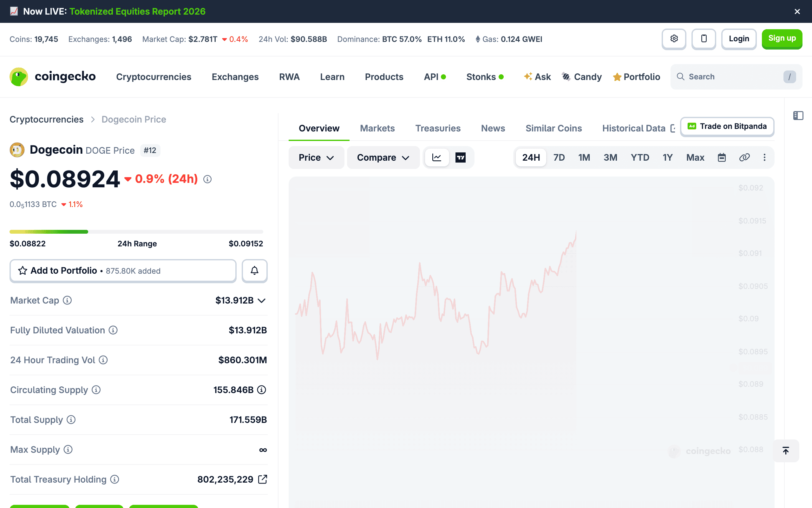
Task: Select the 24H chart timeframe
Action: 531,157
